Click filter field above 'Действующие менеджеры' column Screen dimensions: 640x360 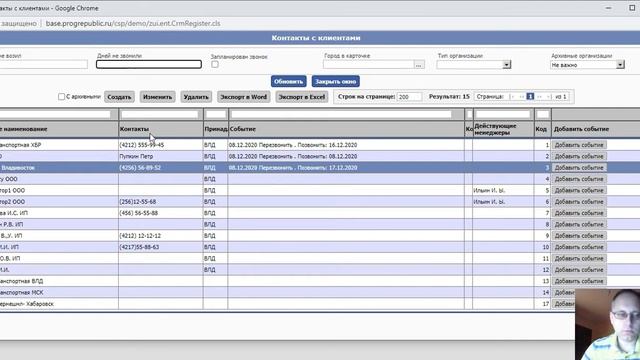(502, 114)
